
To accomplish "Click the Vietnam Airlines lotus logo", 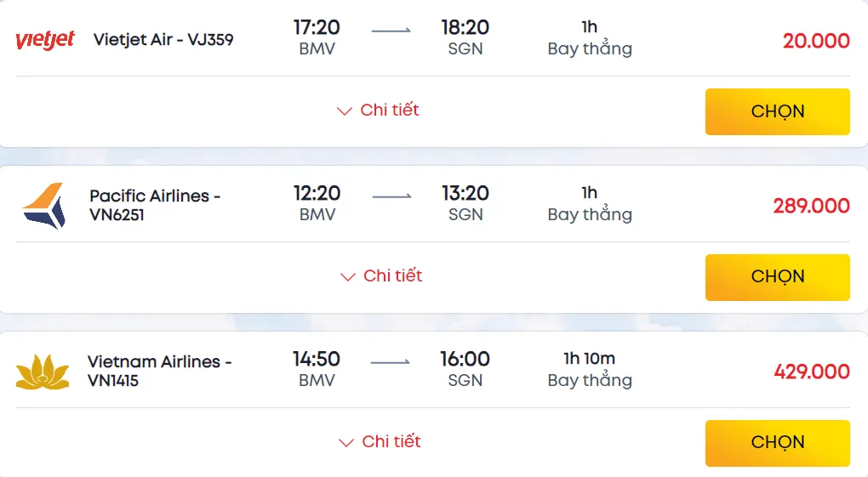I will (x=43, y=372).
